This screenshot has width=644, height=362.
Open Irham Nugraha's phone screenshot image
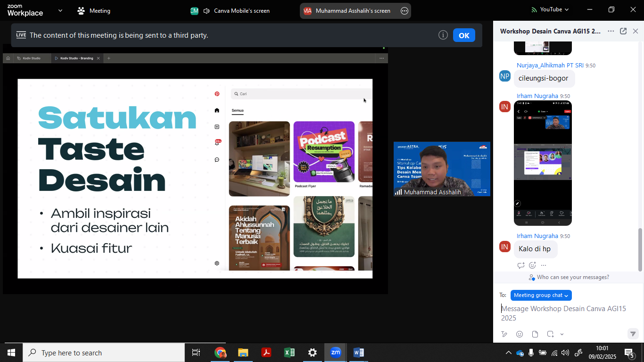coord(543,163)
